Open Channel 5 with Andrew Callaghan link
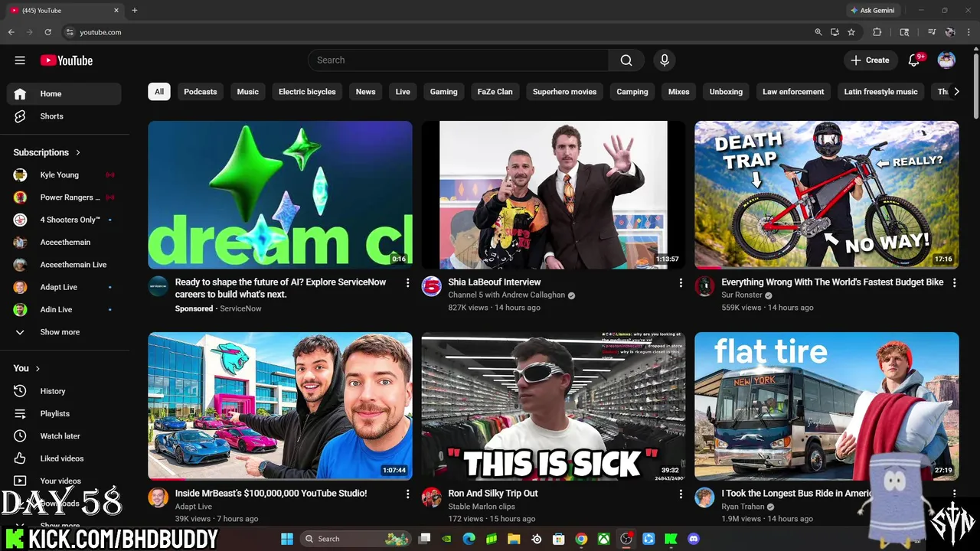The width and height of the screenshot is (980, 551). [506, 295]
